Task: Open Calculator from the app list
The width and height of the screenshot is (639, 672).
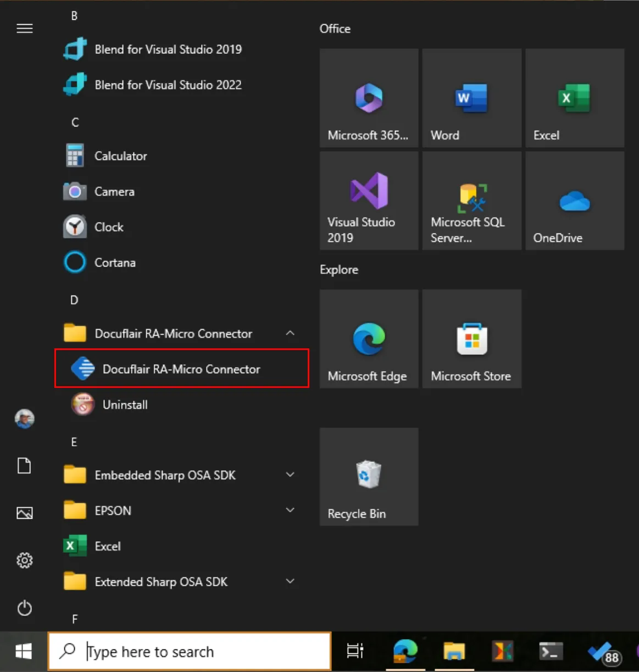Action: pos(120,156)
